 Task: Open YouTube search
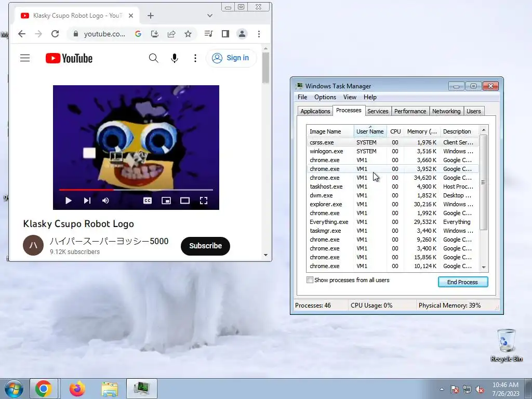click(x=153, y=58)
